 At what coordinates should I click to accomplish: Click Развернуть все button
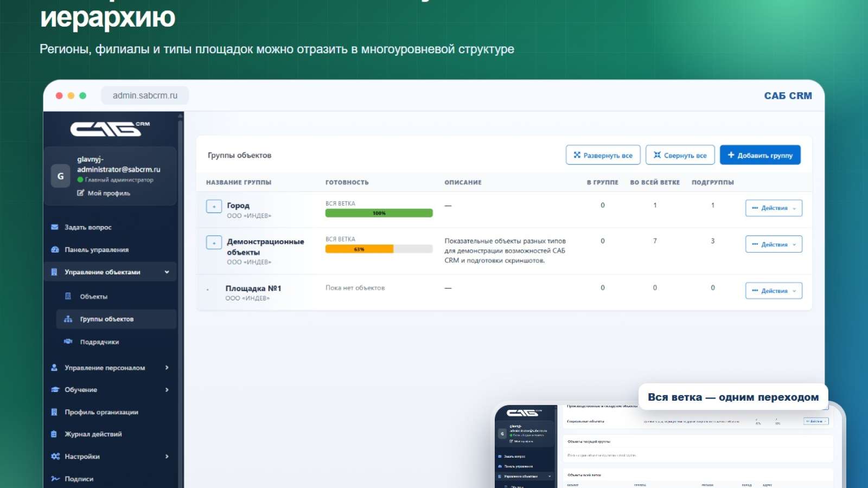click(x=603, y=155)
